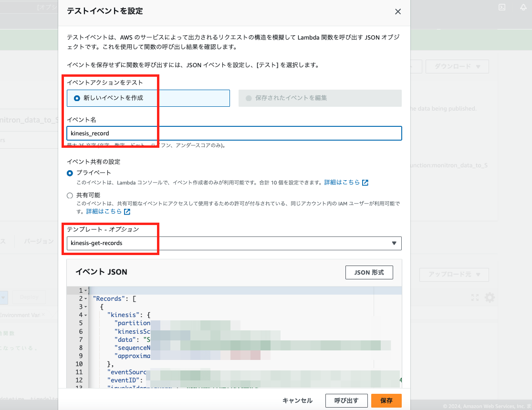Switch to the Environment Var tab in background

click(x=20, y=315)
